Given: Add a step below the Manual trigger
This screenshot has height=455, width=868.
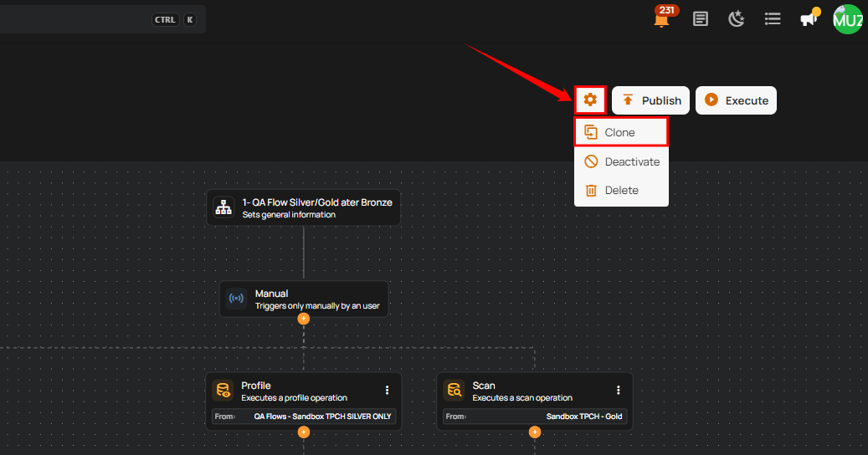Looking at the screenshot, I should coord(304,319).
